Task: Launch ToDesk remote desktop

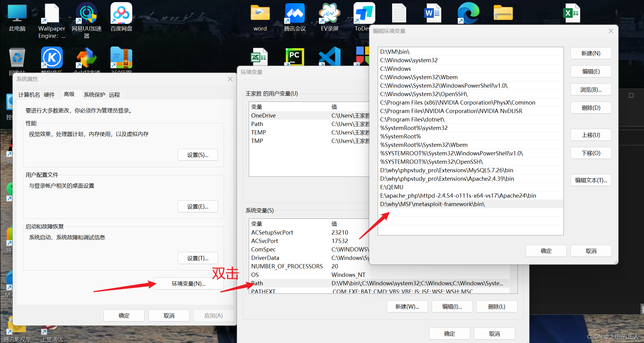Action: pyautogui.click(x=364, y=14)
